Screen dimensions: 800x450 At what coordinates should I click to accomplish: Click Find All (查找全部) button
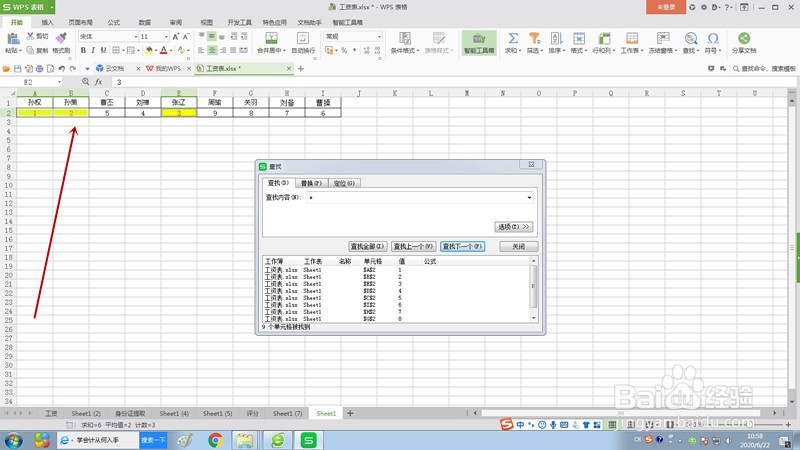pyautogui.click(x=367, y=246)
